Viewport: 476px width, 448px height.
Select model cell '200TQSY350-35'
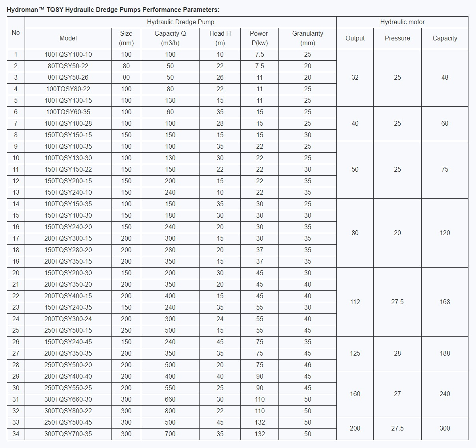pos(68,354)
